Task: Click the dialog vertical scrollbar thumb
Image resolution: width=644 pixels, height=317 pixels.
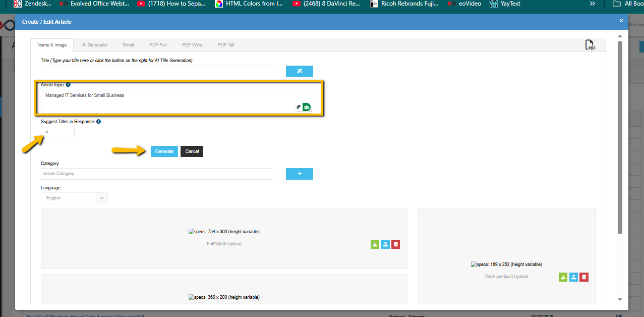Action: (620, 137)
